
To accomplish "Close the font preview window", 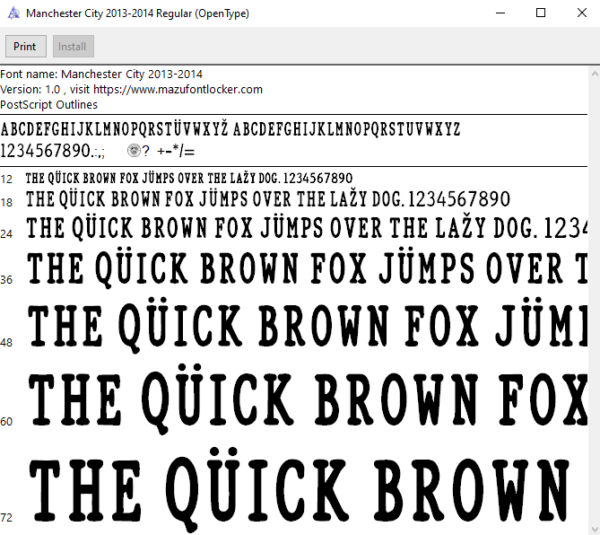I will pyautogui.click(x=582, y=13).
